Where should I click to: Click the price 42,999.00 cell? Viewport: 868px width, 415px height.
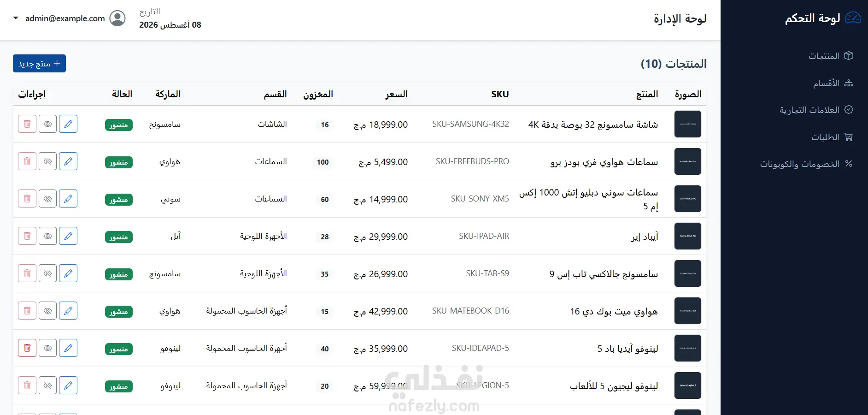[x=381, y=311]
